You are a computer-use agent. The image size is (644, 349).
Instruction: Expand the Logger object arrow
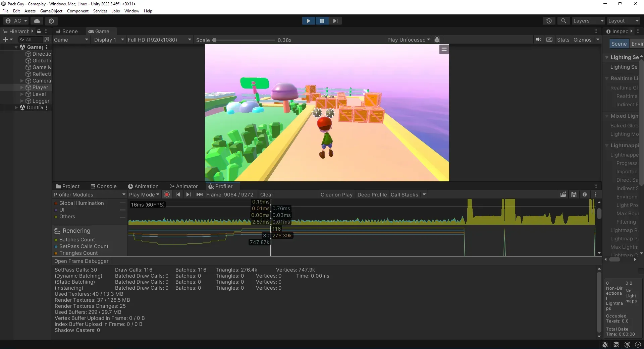(22, 101)
